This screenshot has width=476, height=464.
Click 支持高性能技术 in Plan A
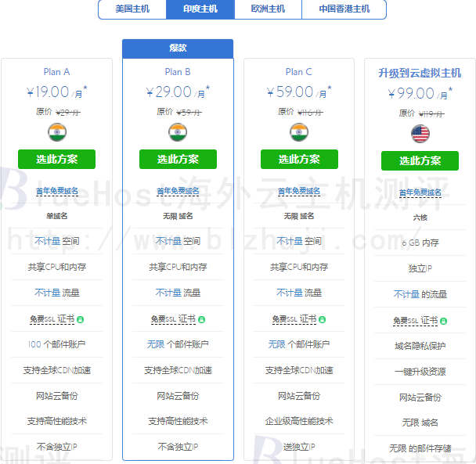click(57, 421)
